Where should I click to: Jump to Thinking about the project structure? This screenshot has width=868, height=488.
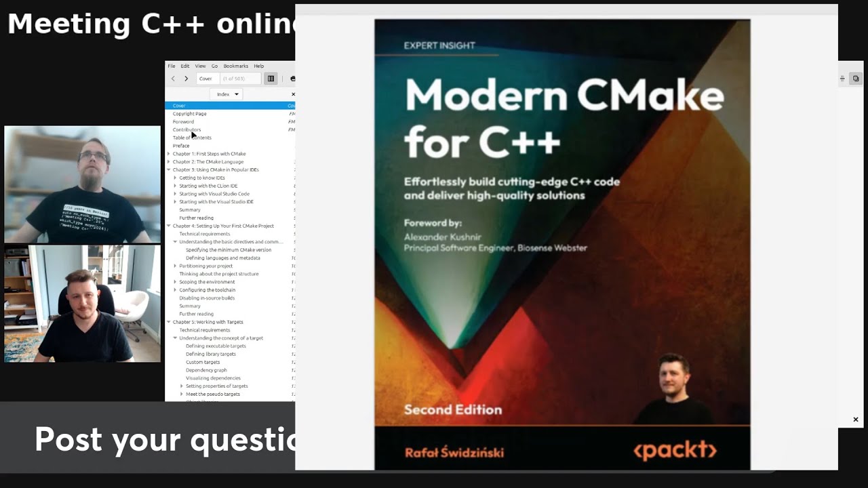point(219,274)
